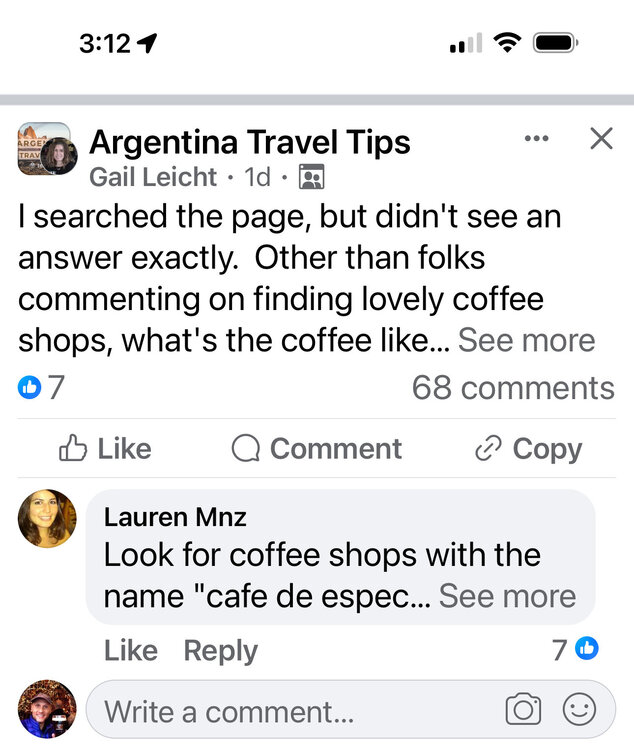Screen dimensions: 634x750
Task: Open the three-dot post options menu
Action: (x=536, y=139)
